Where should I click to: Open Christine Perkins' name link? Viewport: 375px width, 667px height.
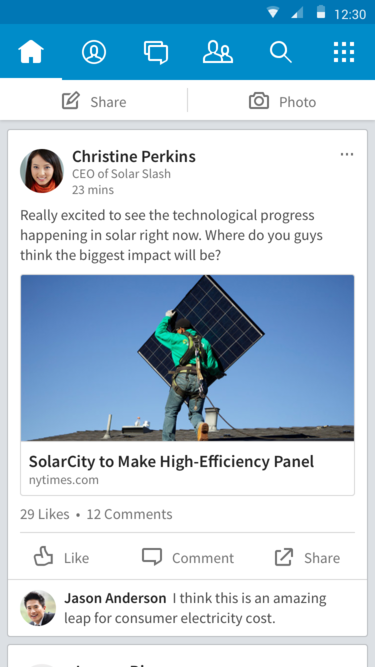click(134, 157)
